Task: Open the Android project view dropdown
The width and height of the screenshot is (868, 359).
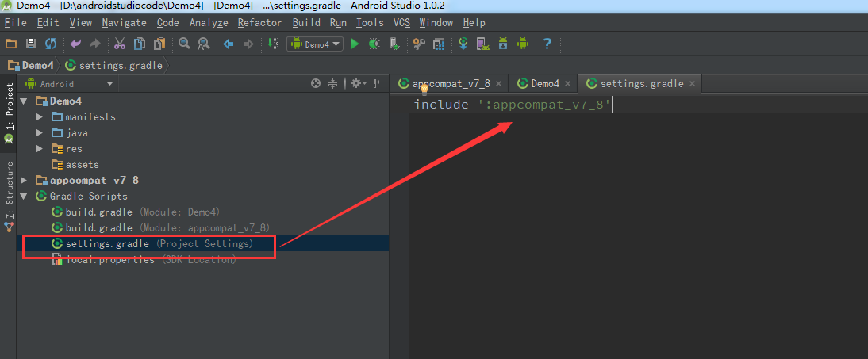Action: (x=69, y=84)
